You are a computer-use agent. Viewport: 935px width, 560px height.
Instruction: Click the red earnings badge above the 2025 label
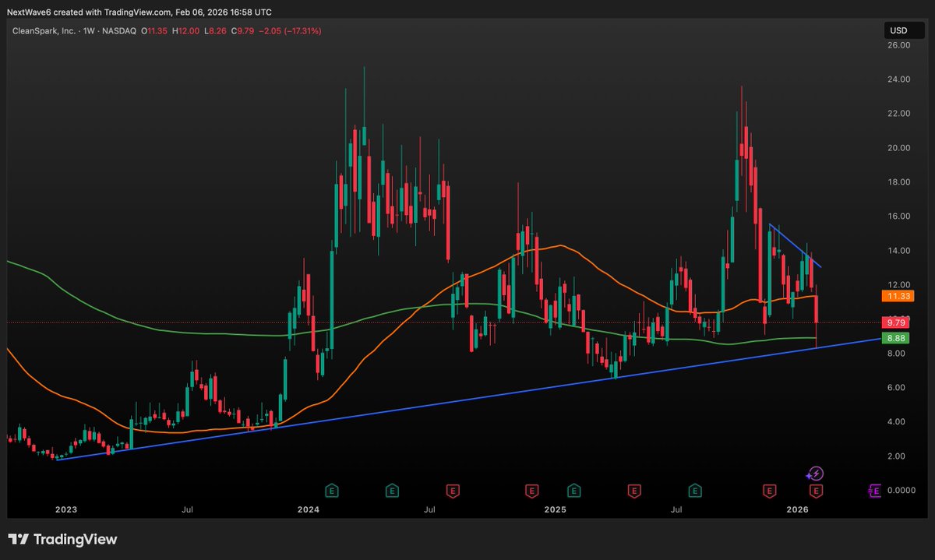(533, 491)
